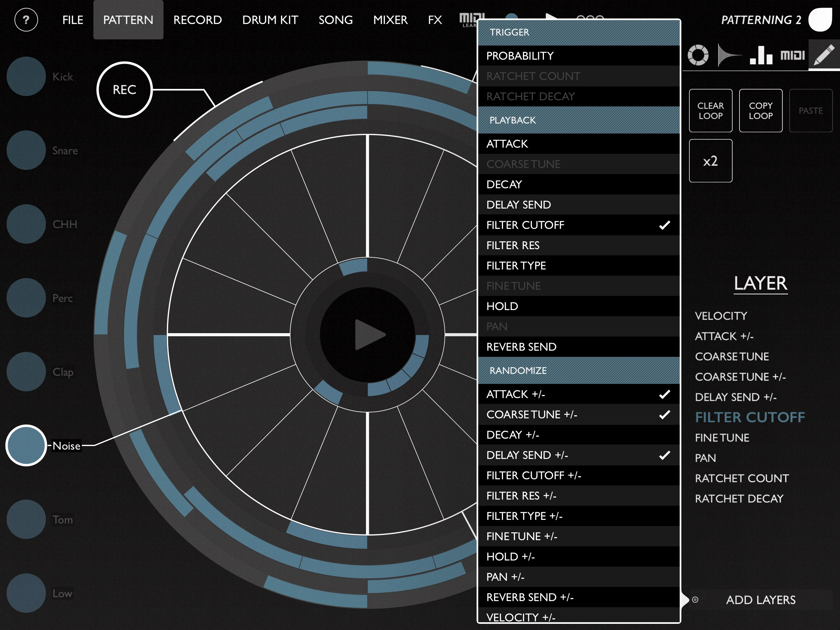Close the ADD LAYERS popup expander
The height and width of the screenshot is (630, 840).
coord(760,600)
